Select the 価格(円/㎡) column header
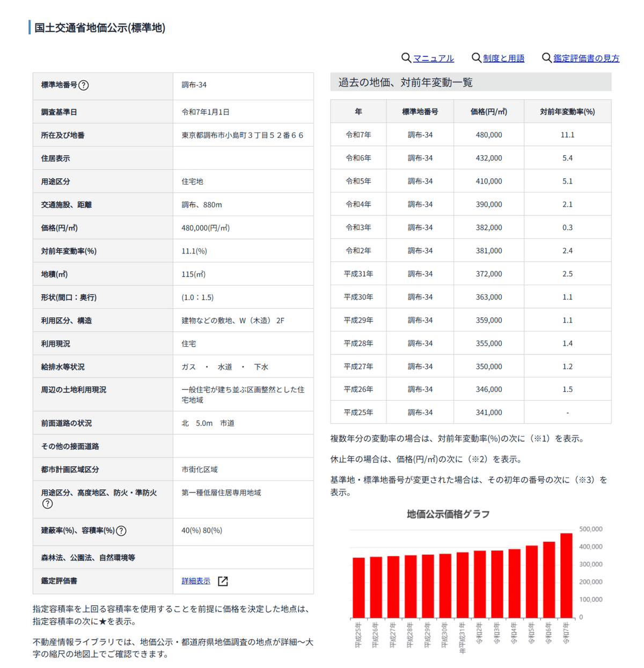Screen dimensions: 644x668 pos(489,112)
